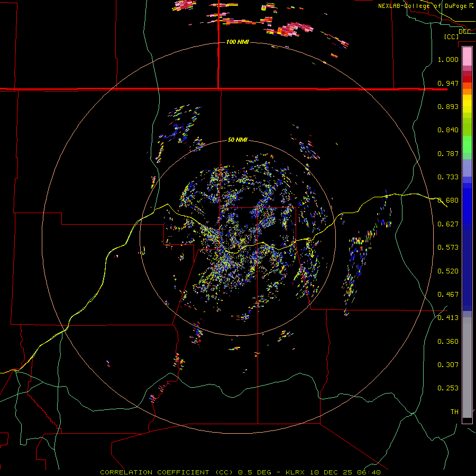Click the 0.520 colorbar value label
Viewport: 476px width, 476px height.
tap(448, 271)
